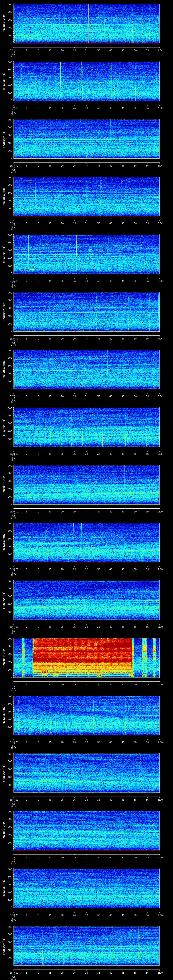The width and height of the screenshot is (173, 980).
Task: Click the "3:04:00" start time label
Action: [14, 223]
